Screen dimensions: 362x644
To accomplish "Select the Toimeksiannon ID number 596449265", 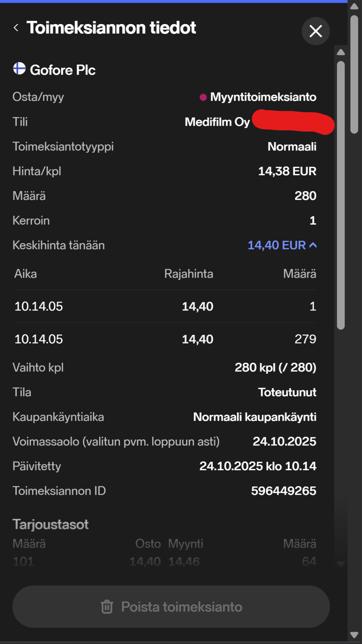I will click(284, 491).
